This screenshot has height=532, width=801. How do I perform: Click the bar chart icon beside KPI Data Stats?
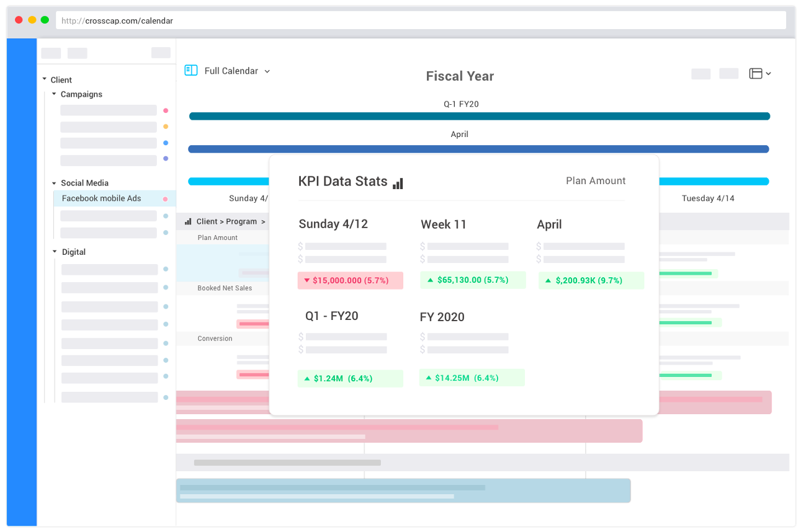[x=398, y=183]
